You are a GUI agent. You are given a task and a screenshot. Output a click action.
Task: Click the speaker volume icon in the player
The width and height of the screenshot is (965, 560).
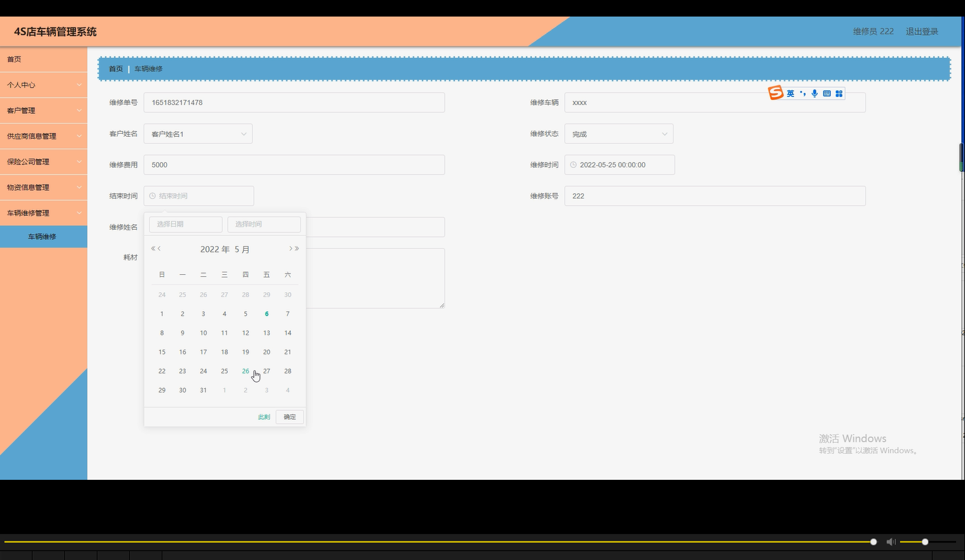pyautogui.click(x=891, y=542)
